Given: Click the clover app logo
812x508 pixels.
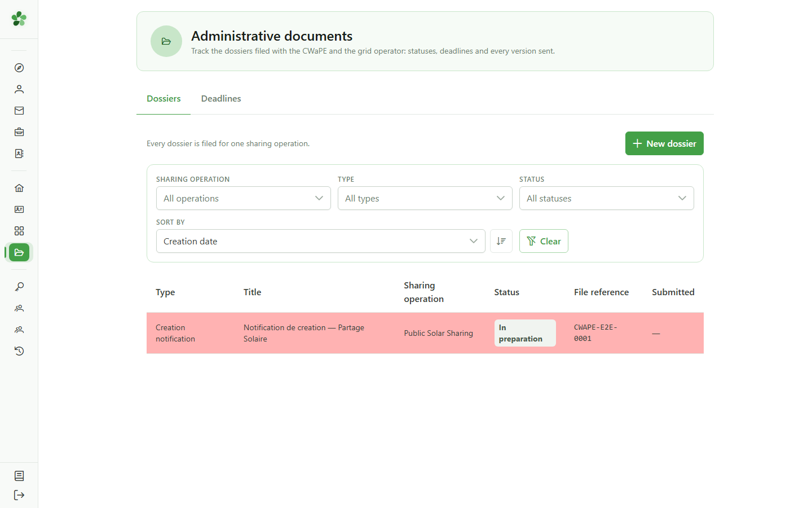Looking at the screenshot, I should (19, 19).
